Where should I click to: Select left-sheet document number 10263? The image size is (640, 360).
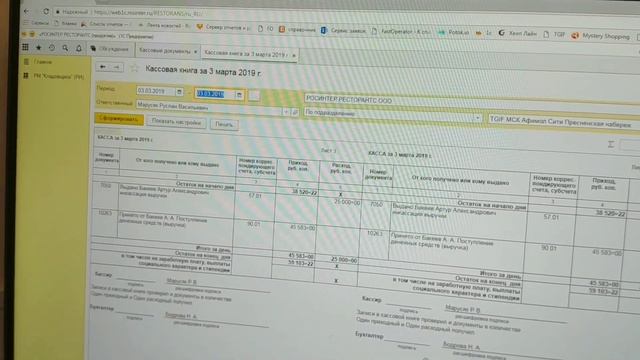pos(105,213)
